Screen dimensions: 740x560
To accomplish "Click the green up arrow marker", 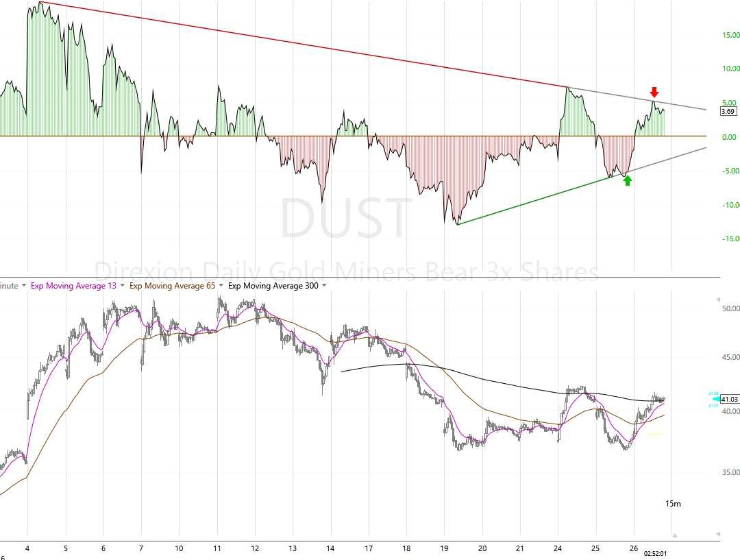I will point(628,180).
